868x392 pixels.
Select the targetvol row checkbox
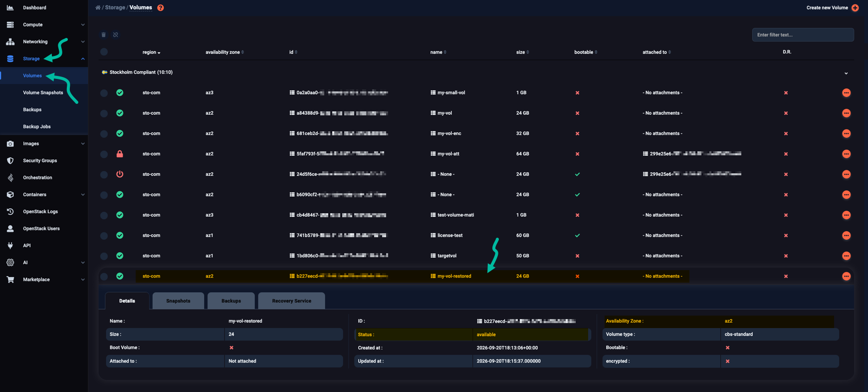104,256
